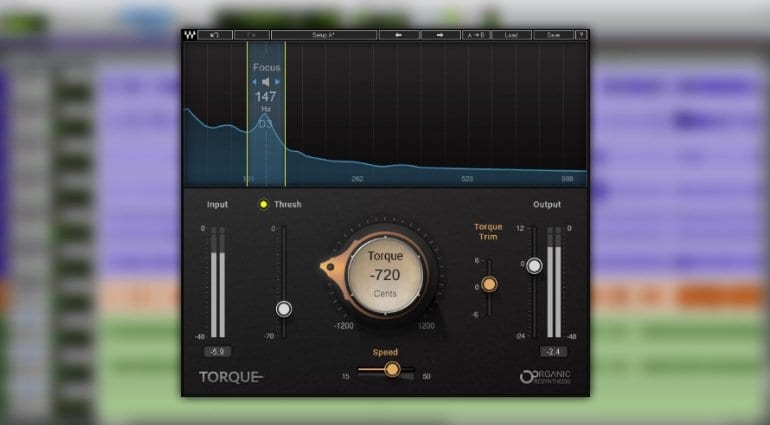Click the Focus label in the analyzer

[267, 67]
